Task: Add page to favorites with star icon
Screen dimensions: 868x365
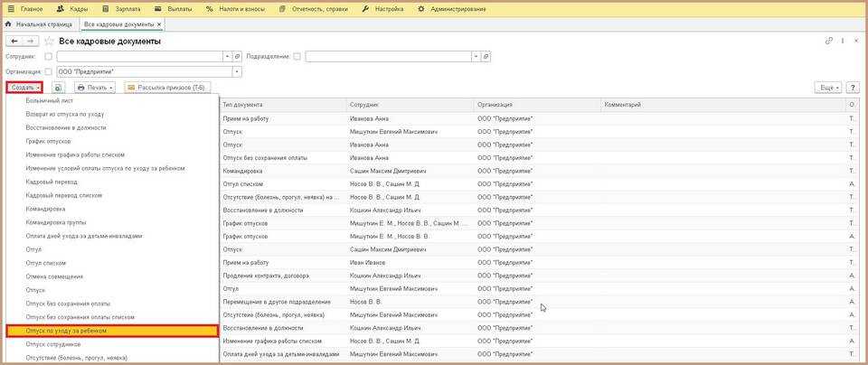Action: coord(49,41)
